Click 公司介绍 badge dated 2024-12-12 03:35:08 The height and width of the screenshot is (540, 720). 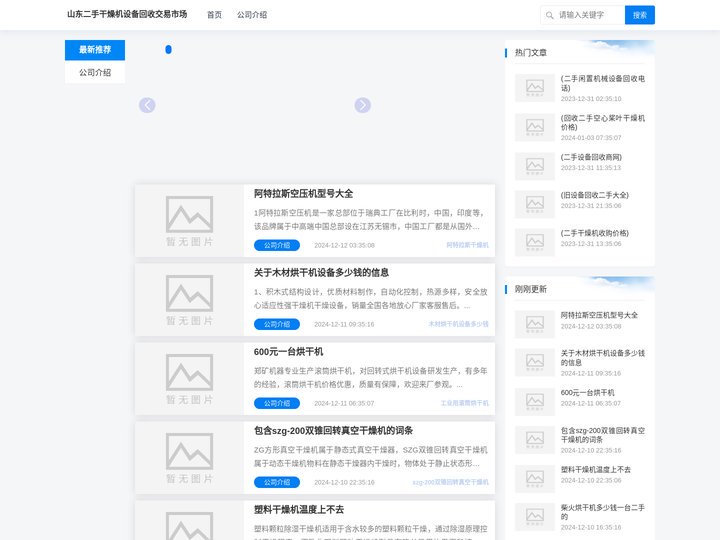(x=277, y=245)
